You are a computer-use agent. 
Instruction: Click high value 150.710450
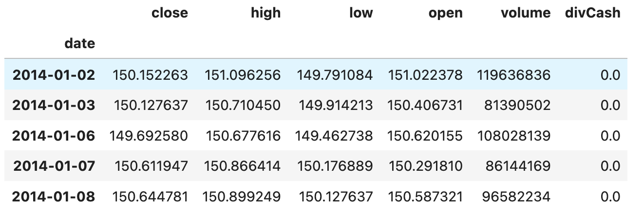[x=243, y=106]
